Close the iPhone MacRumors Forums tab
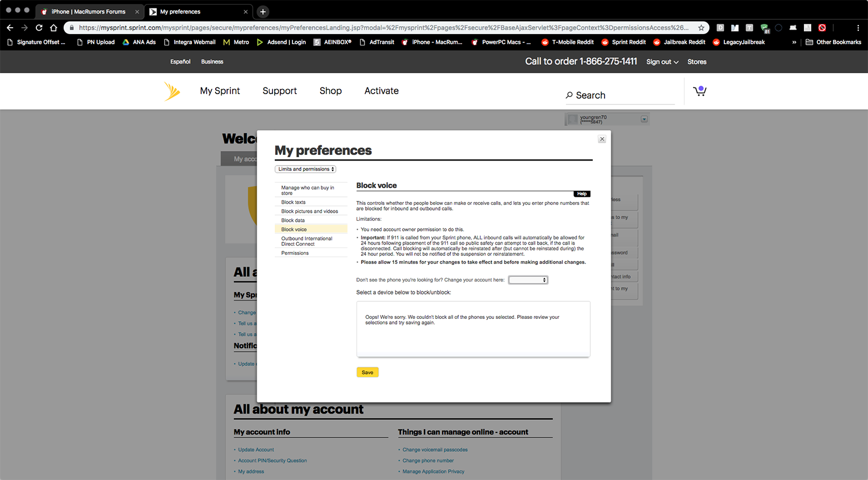The image size is (868, 480). click(x=137, y=11)
